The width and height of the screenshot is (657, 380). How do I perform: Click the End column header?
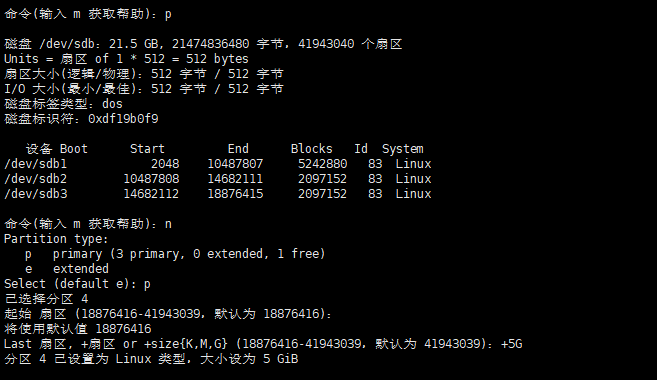(238, 149)
